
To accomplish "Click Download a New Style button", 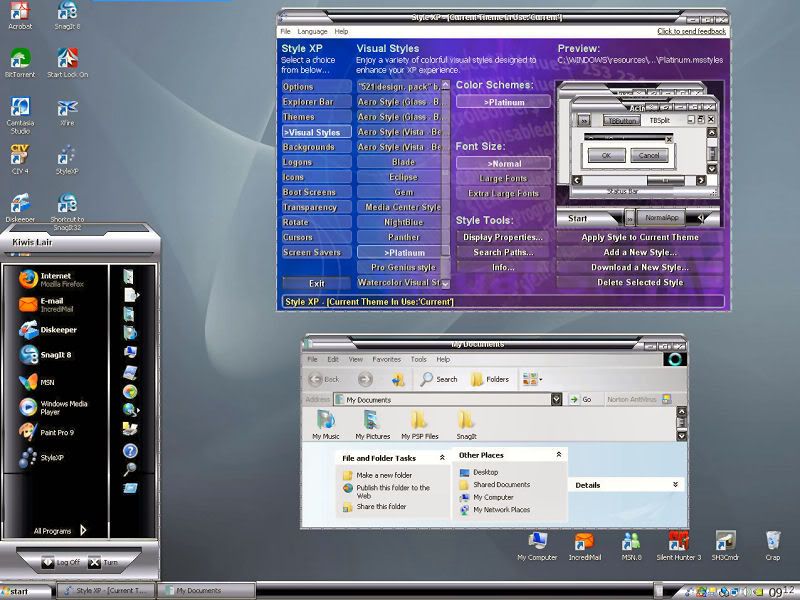I will click(640, 267).
